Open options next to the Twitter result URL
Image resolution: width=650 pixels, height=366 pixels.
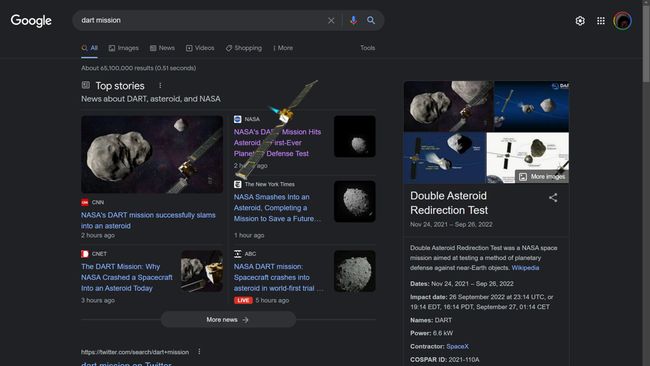pos(199,351)
